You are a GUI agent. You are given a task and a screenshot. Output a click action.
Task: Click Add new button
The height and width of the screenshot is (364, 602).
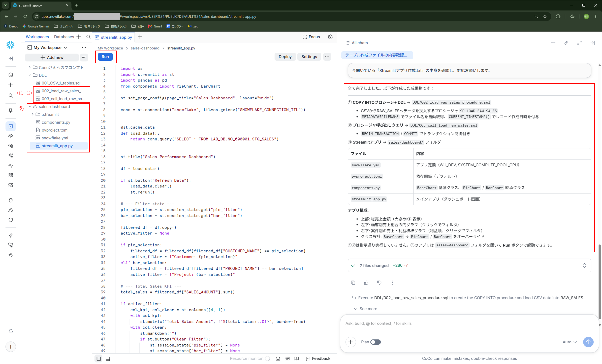click(52, 57)
